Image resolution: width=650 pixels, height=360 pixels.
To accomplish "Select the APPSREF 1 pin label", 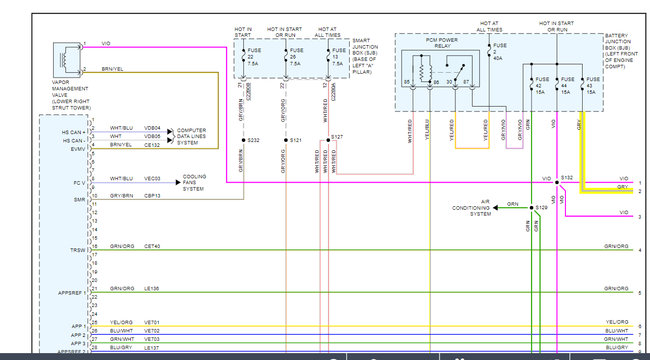I will point(72,293).
